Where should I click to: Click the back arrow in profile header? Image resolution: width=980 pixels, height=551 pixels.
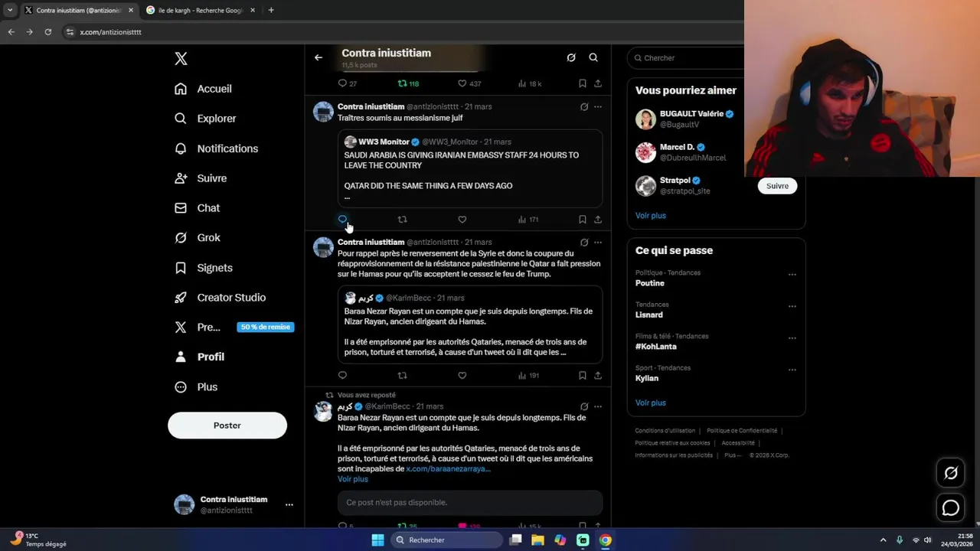click(318, 57)
